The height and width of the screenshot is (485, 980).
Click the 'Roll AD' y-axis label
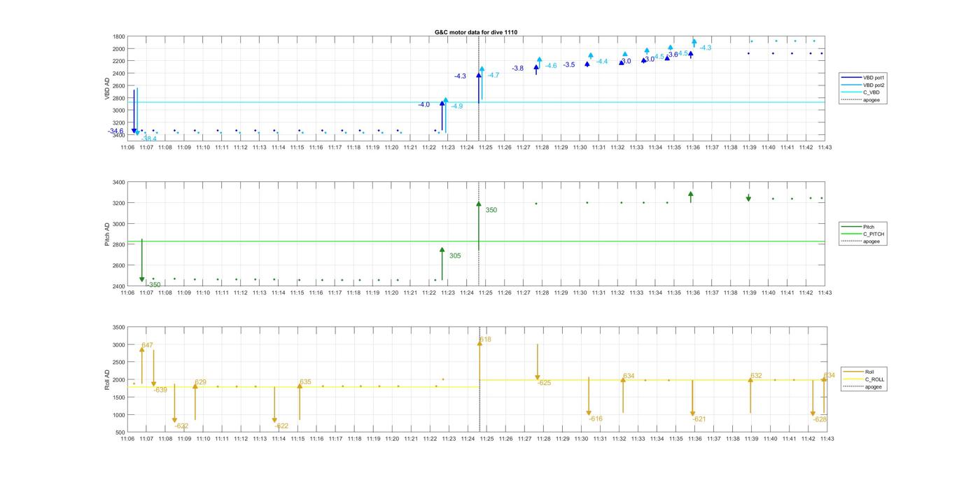[107, 379]
